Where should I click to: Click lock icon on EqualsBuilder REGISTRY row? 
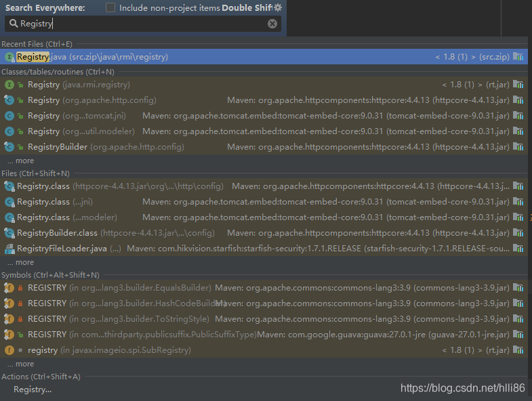(x=20, y=288)
